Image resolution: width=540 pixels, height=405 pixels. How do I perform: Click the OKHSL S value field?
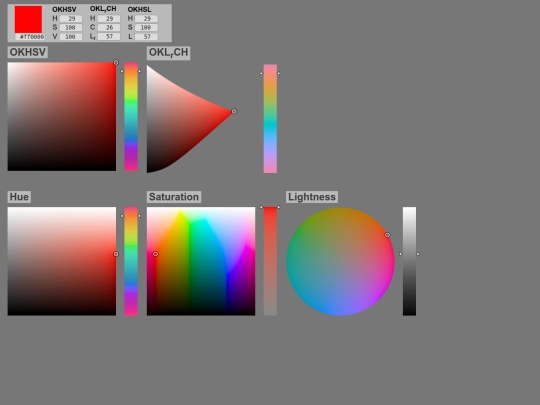pyautogui.click(x=146, y=28)
